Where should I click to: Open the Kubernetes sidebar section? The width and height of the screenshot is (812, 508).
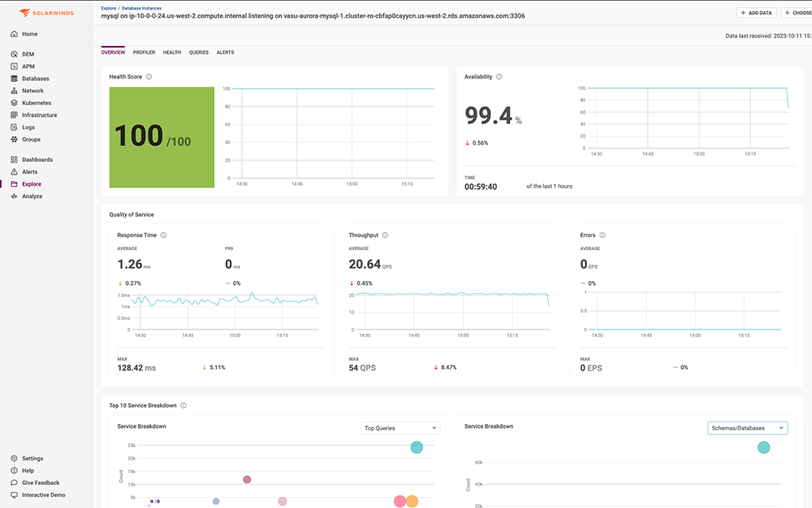36,103
